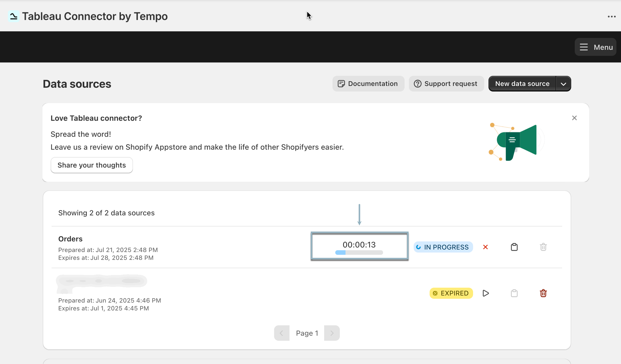
Task: Cancel the Orders preparation via red X
Action: pos(485,247)
